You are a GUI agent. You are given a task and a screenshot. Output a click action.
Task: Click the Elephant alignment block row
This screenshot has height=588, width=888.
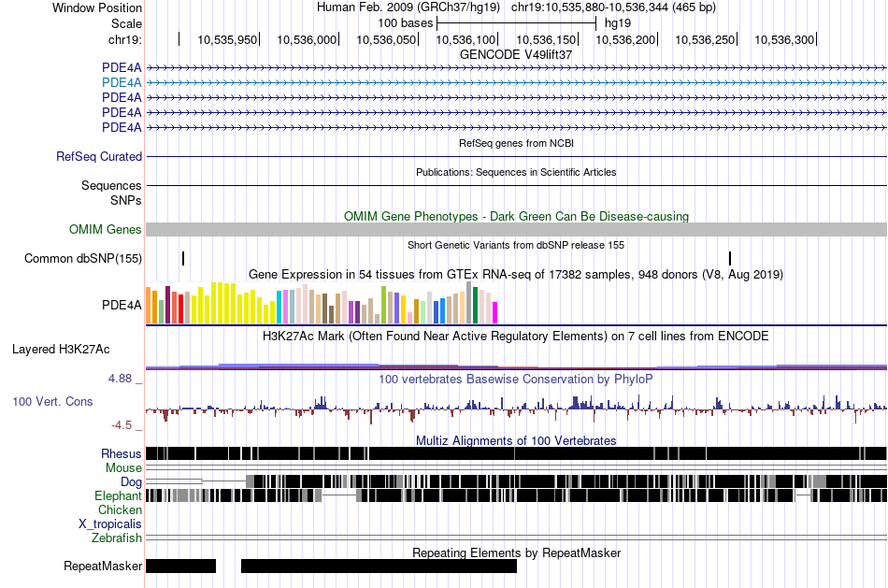516,495
